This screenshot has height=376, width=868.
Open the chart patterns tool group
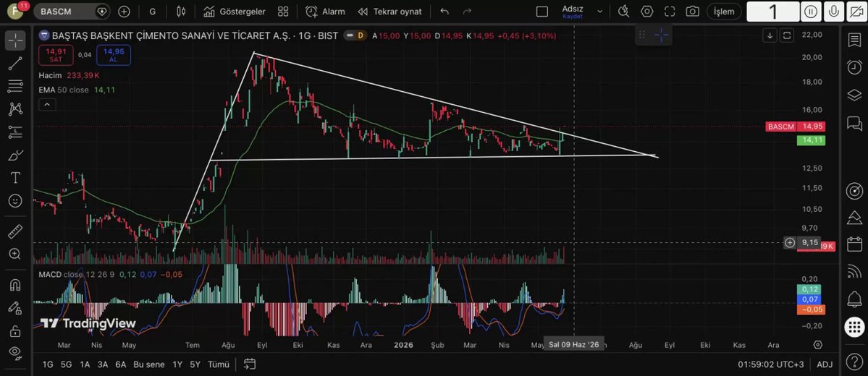[x=15, y=109]
